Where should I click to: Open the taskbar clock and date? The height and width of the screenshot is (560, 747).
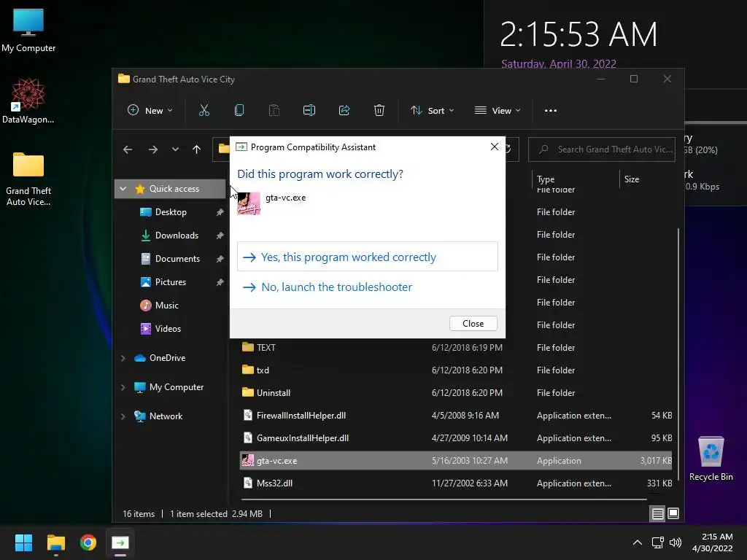[712, 542]
